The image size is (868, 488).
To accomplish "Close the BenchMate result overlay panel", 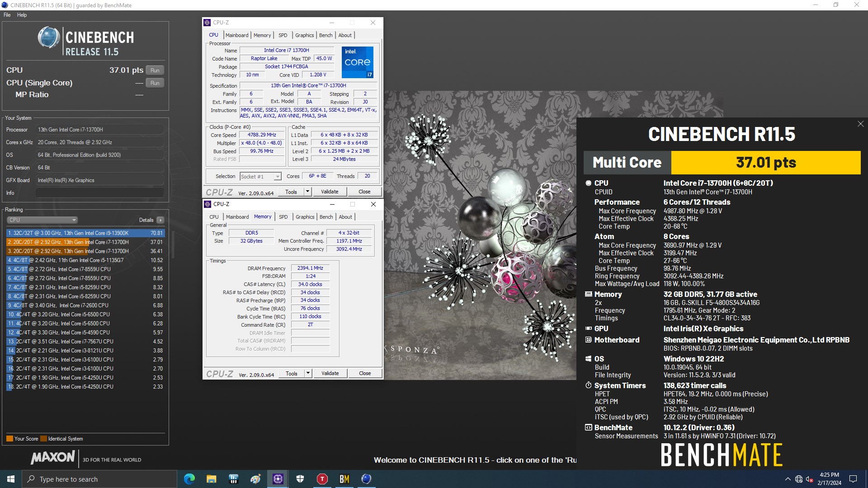I will (x=860, y=124).
